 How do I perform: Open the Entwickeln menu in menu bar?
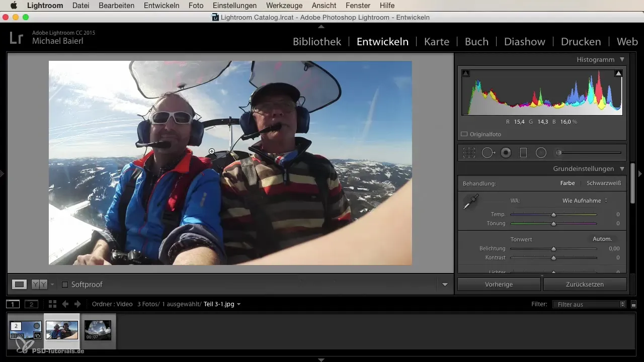[161, 6]
